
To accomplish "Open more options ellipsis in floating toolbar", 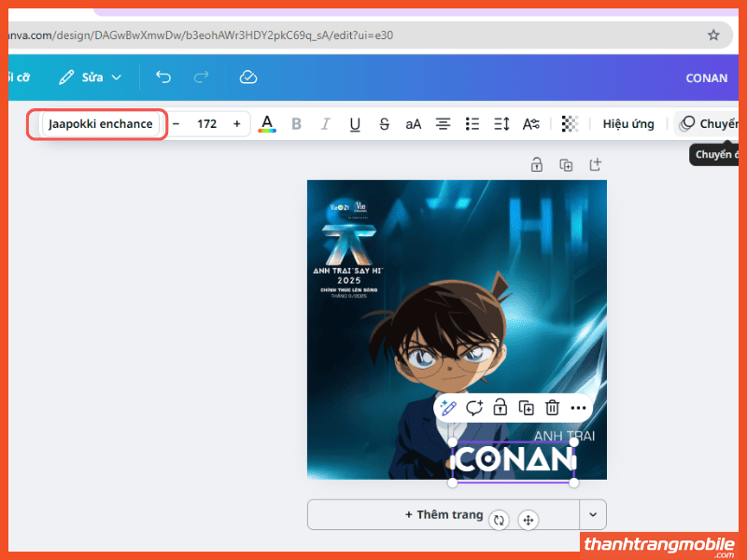I will pos(578,408).
